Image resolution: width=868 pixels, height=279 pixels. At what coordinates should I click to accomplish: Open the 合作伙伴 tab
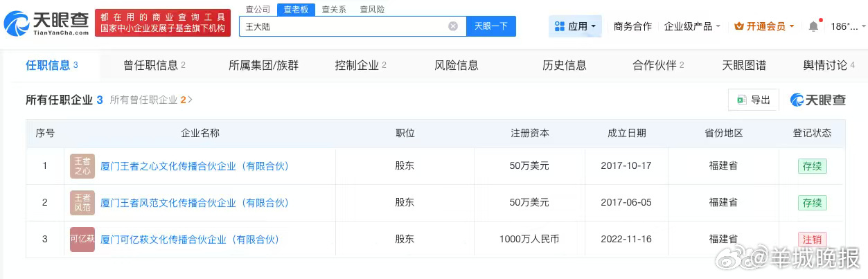(x=658, y=65)
